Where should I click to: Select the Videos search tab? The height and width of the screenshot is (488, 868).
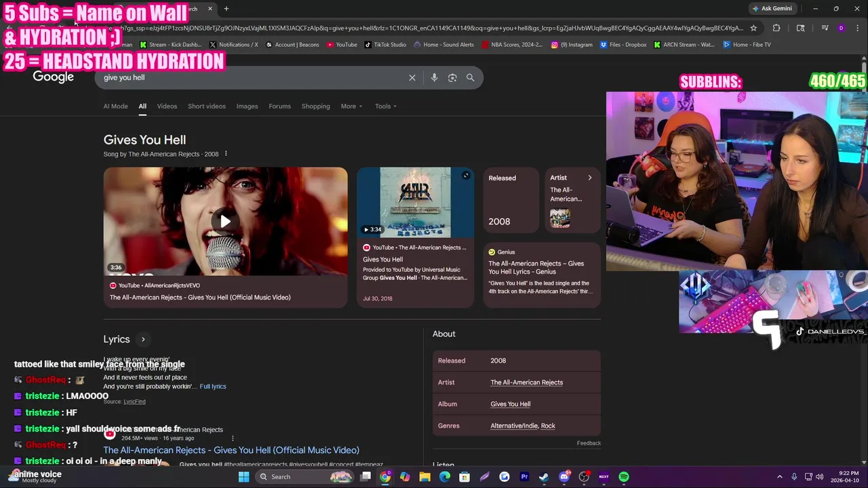tap(167, 106)
